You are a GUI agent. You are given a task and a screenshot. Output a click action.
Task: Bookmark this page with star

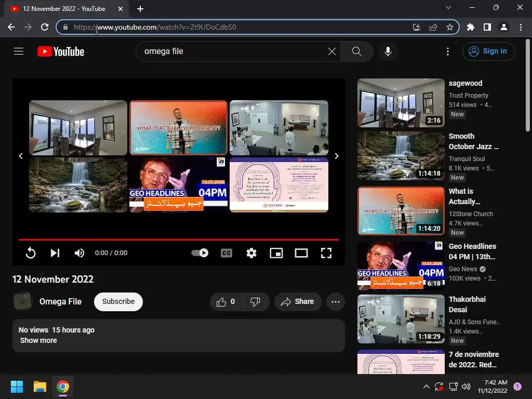[450, 27]
